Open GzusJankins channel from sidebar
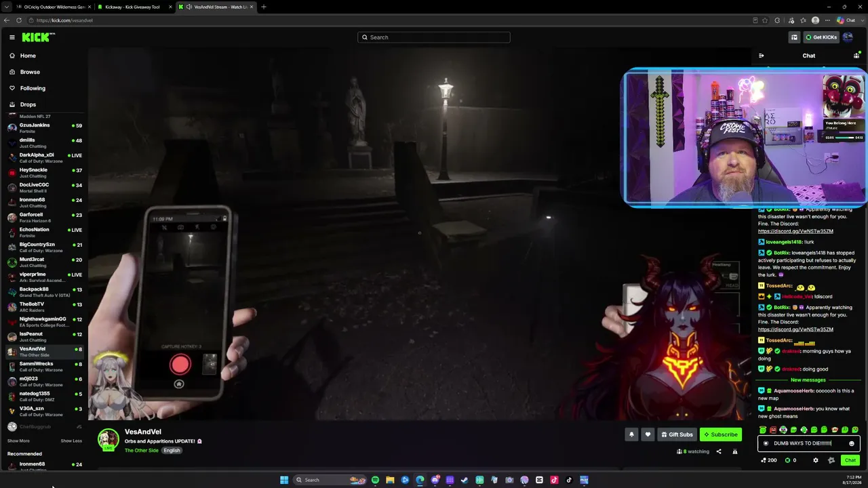The height and width of the screenshot is (488, 868). [45, 127]
